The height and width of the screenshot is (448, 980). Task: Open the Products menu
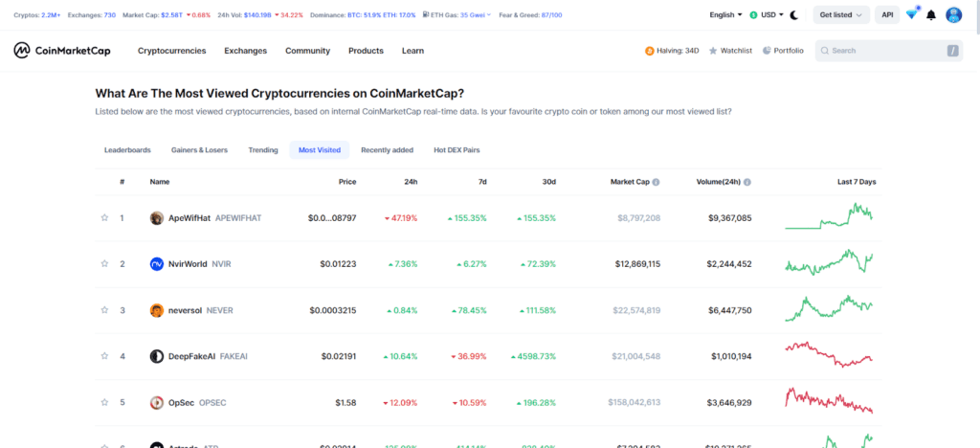coord(367,51)
